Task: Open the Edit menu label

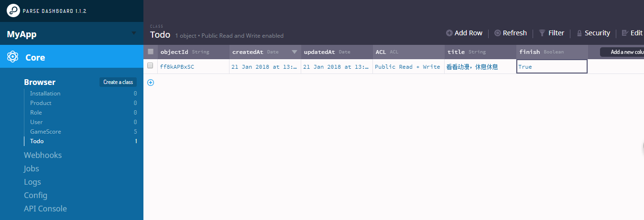Action: coord(636,33)
